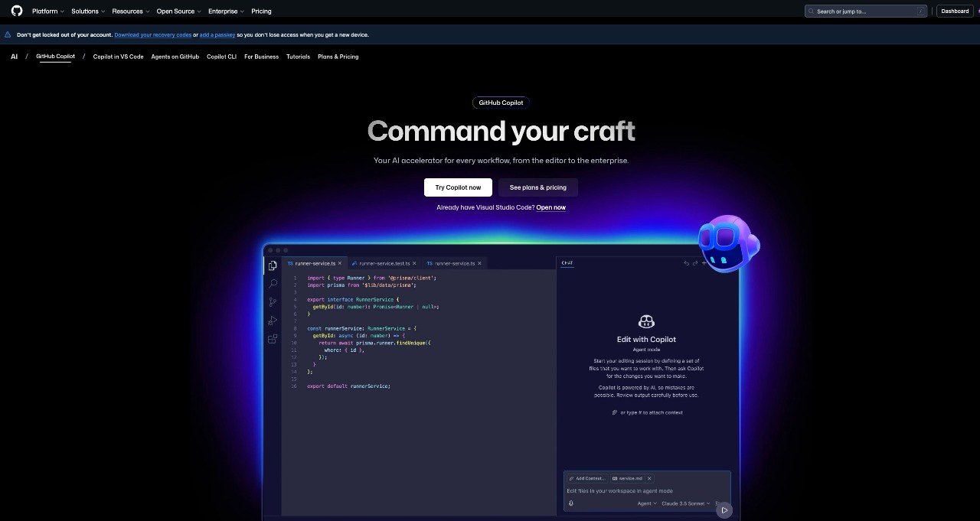Open the Extensions icon in the sidebar
The height and width of the screenshot is (521, 980).
point(273,339)
